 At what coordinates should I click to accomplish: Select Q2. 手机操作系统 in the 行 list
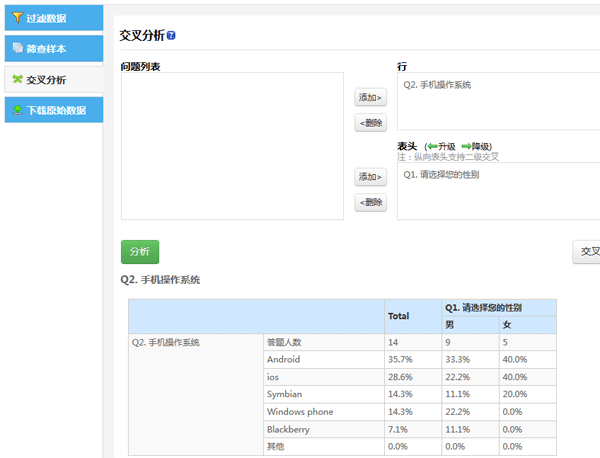tap(437, 85)
